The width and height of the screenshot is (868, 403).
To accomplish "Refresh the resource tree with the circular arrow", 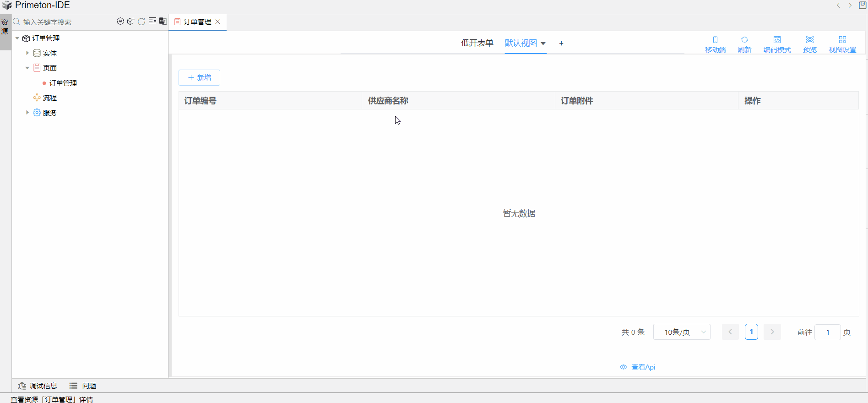I will [141, 21].
